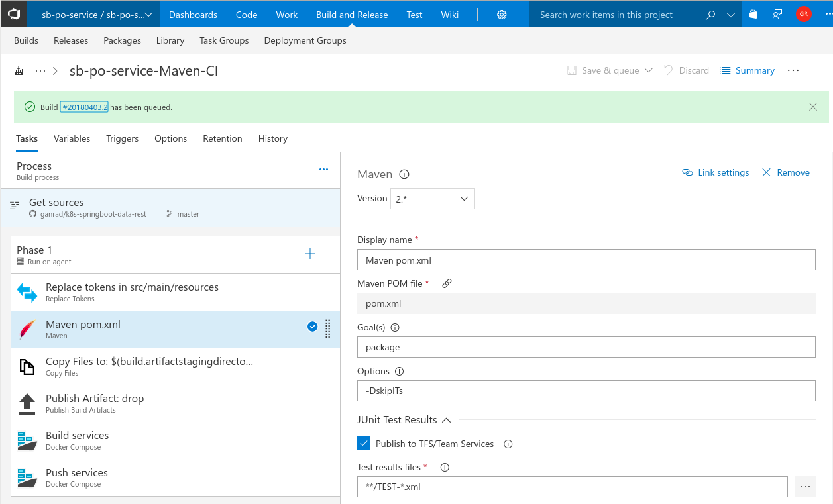Image resolution: width=833 pixels, height=504 pixels.
Task: Click the info icon next to Maven title
Action: pyautogui.click(x=404, y=175)
